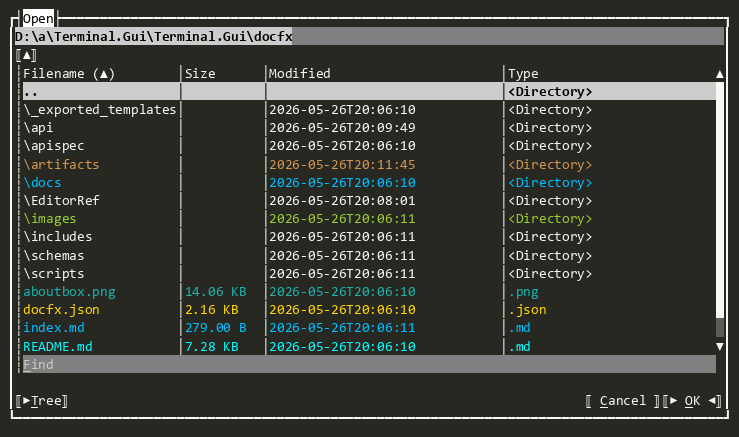Image resolution: width=739 pixels, height=437 pixels.
Task: Sort by the Size column header
Action: [200, 74]
